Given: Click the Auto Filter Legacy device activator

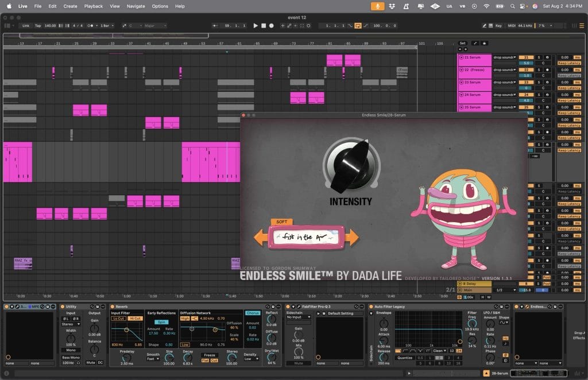Looking at the screenshot, I should click(x=372, y=307).
